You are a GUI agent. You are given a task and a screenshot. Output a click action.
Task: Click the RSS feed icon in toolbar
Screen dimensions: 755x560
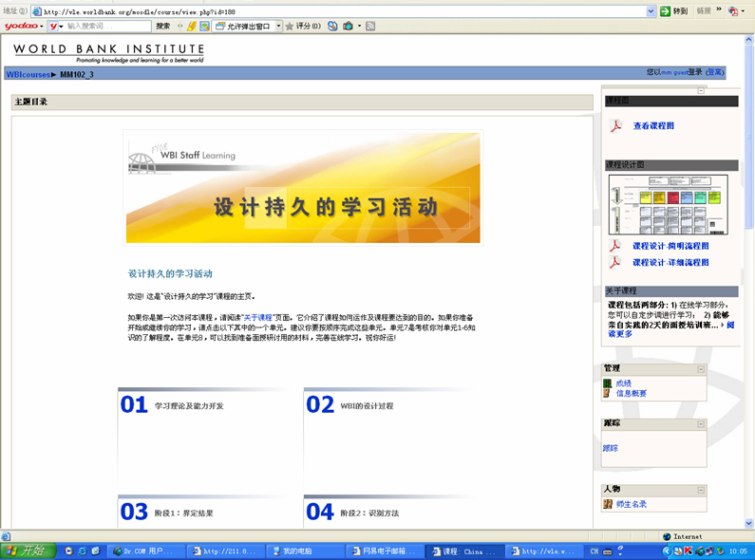(370, 26)
